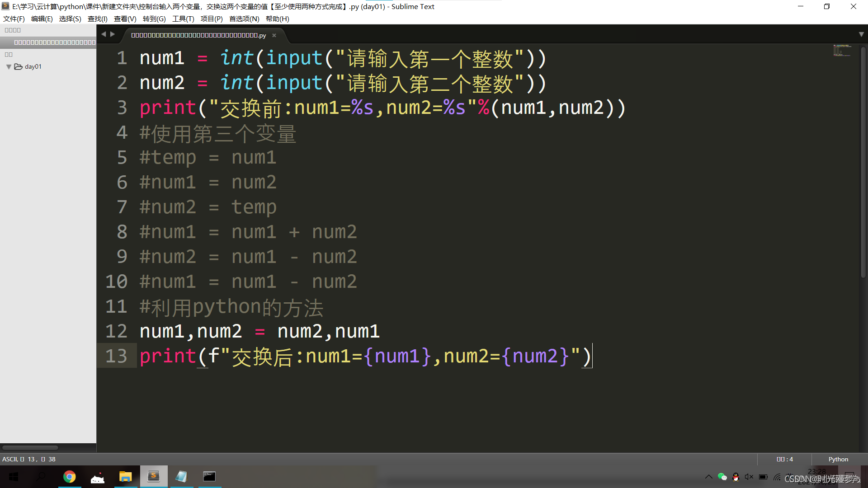Select the open file entry in sidebar
The height and width of the screenshot is (488, 868).
[x=48, y=42]
